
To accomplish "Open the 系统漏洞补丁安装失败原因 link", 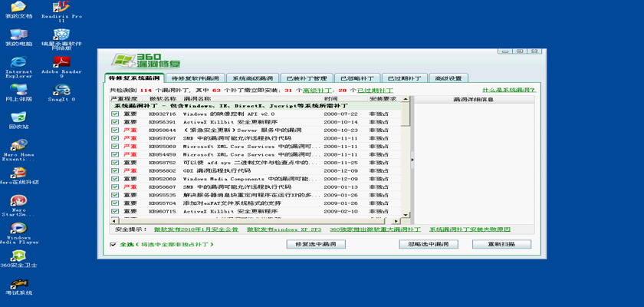I will tap(470, 229).
